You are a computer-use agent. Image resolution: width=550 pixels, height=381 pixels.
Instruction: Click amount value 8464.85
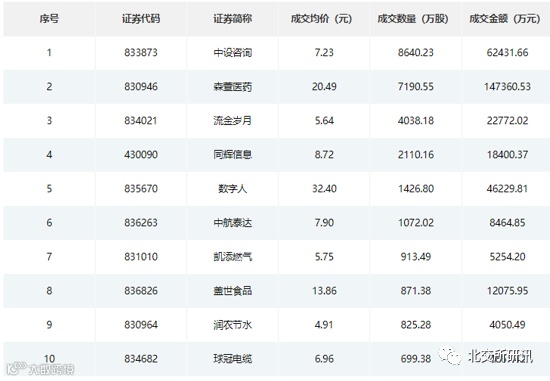tap(507, 223)
